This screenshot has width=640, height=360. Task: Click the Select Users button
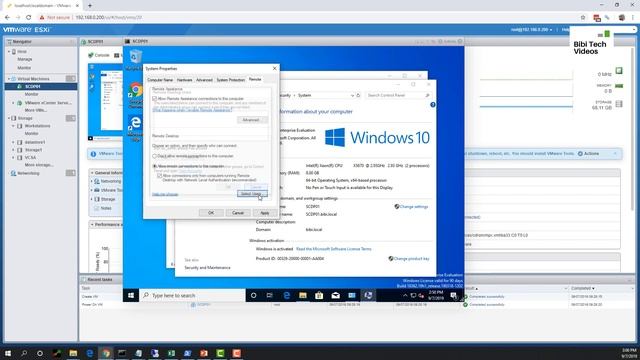[x=252, y=194]
